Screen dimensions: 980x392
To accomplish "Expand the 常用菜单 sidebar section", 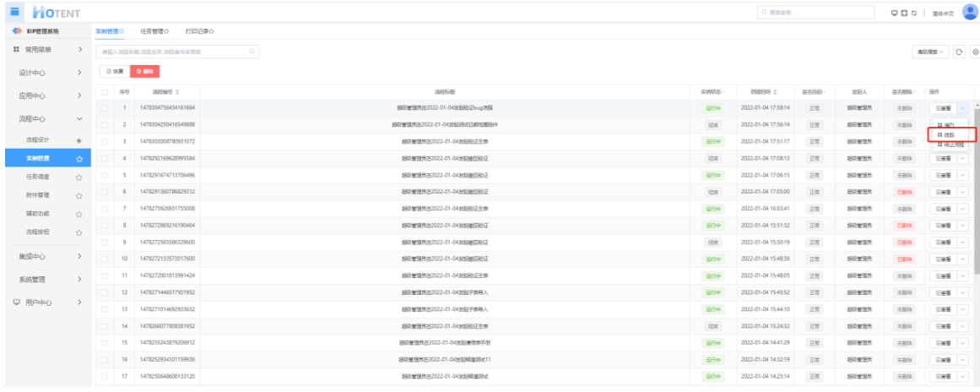I will [x=47, y=49].
